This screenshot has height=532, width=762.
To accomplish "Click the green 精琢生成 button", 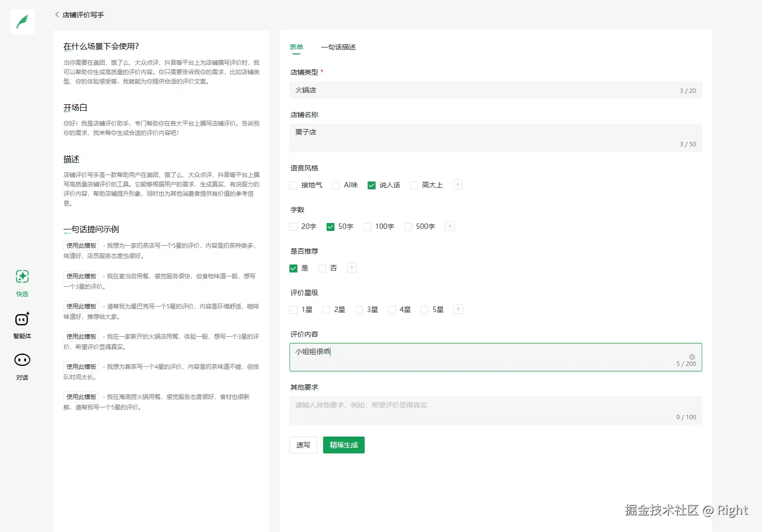I will click(344, 445).
